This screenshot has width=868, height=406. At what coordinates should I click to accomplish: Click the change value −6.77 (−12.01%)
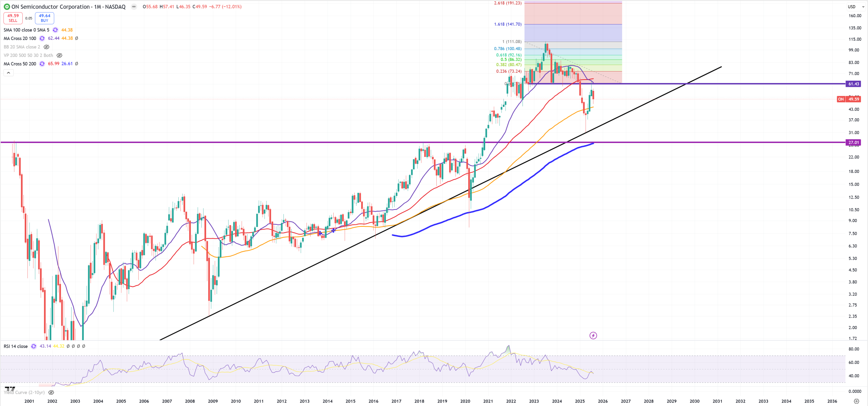pyautogui.click(x=224, y=7)
